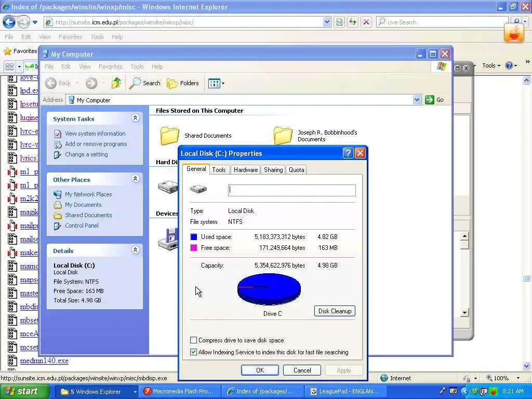532x399 pixels.
Task: Collapse the Other Places panel
Action: click(136, 179)
